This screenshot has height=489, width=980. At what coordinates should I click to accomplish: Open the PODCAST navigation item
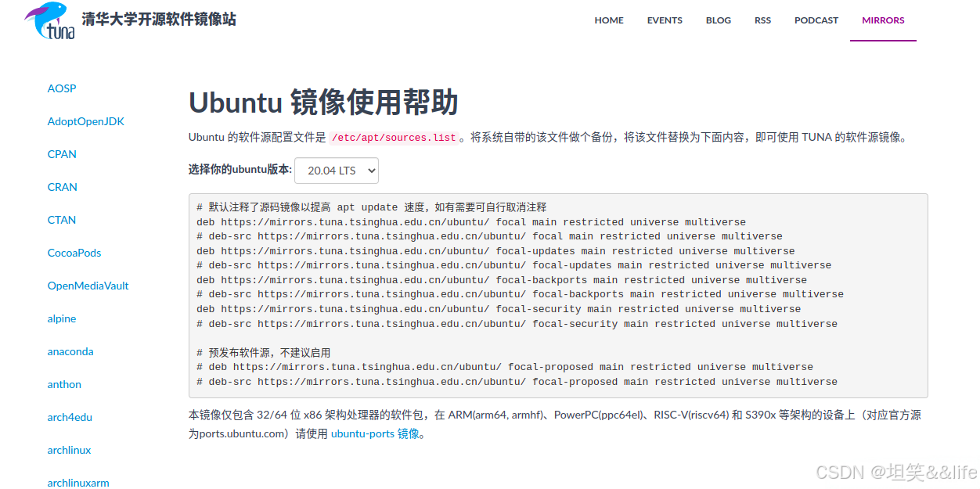[816, 20]
